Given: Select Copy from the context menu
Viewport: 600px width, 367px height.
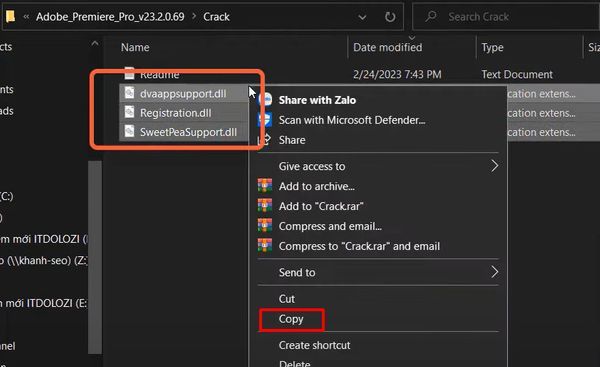Looking at the screenshot, I should (291, 319).
